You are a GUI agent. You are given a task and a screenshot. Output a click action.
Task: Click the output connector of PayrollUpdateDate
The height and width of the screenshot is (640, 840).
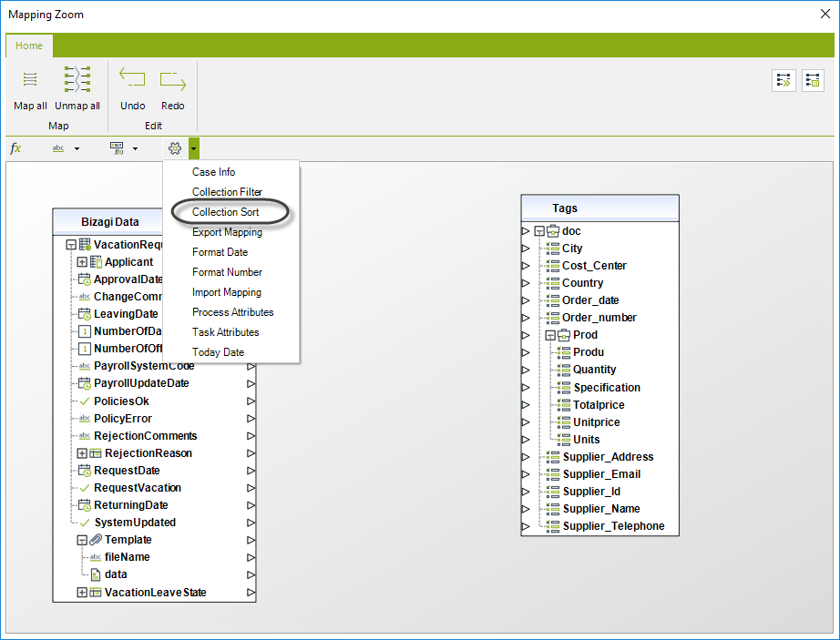coord(251,383)
